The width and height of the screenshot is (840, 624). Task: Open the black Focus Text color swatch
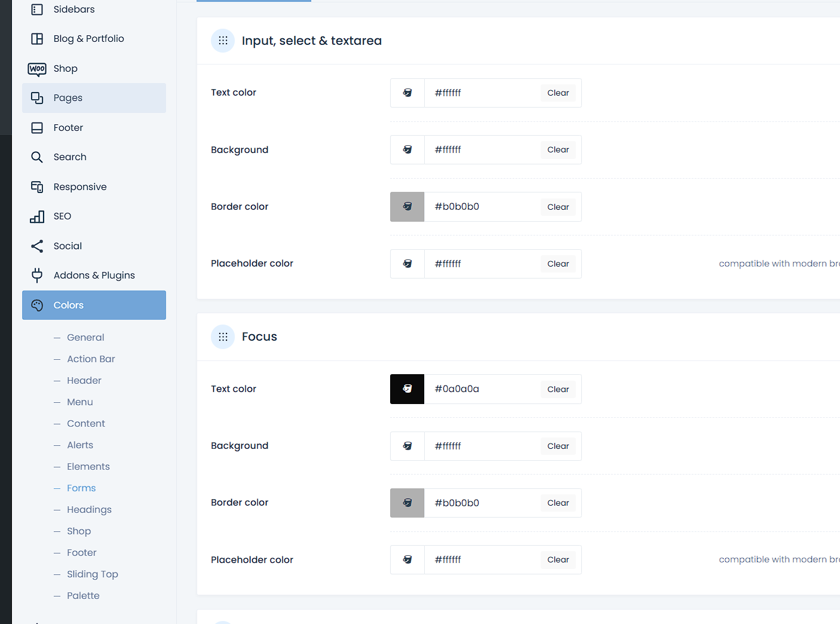(407, 389)
